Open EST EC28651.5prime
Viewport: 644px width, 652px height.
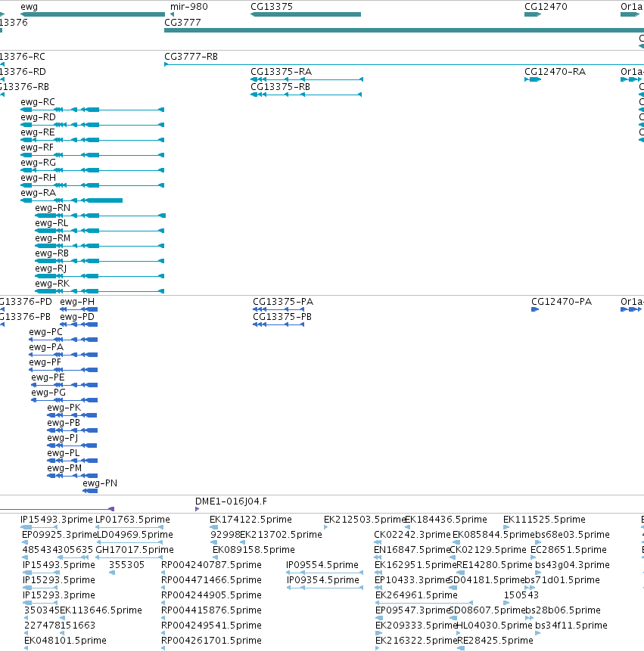(534, 557)
